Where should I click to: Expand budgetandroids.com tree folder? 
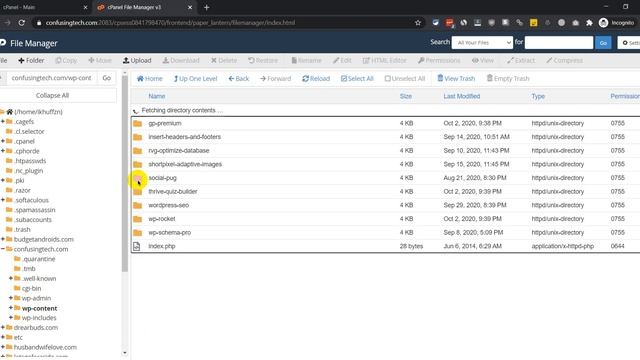3,239
